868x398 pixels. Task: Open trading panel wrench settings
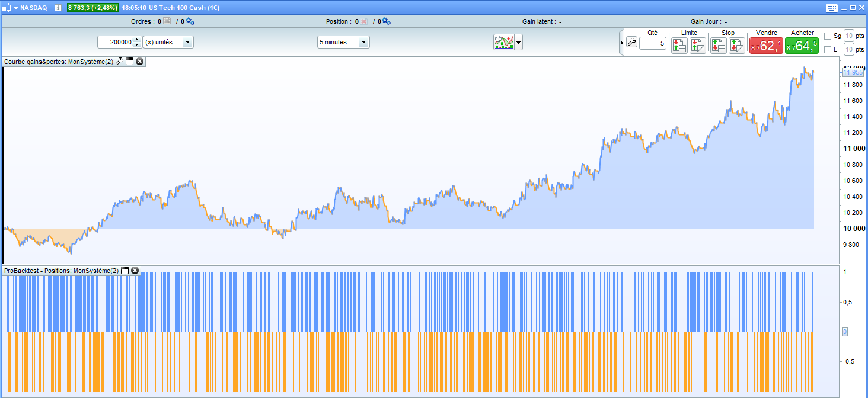pos(631,43)
